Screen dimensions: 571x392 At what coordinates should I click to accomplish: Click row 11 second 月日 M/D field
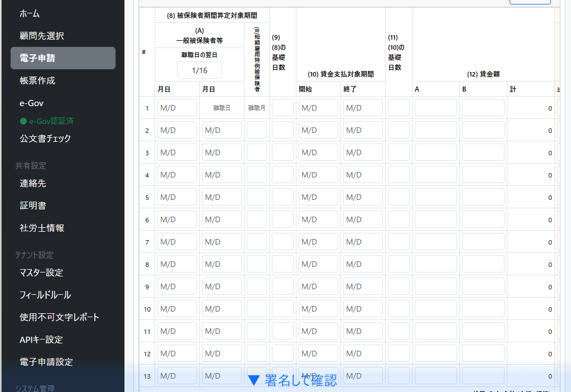pos(222,331)
